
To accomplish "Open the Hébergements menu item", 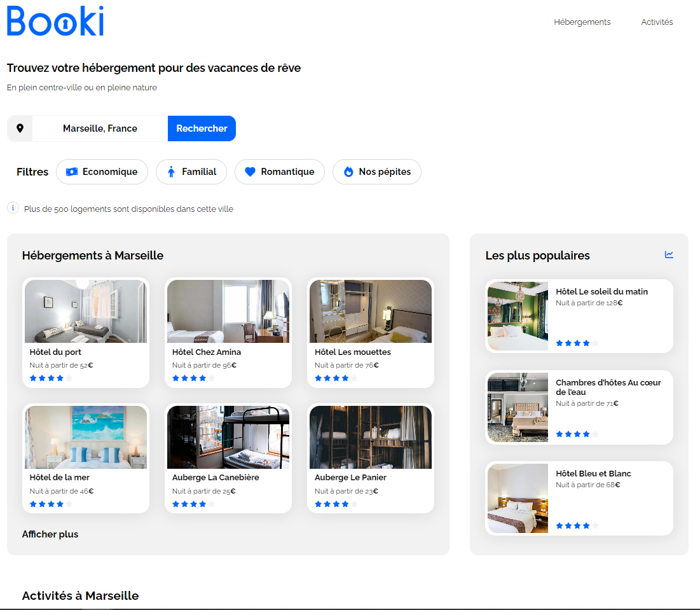I will click(x=582, y=22).
